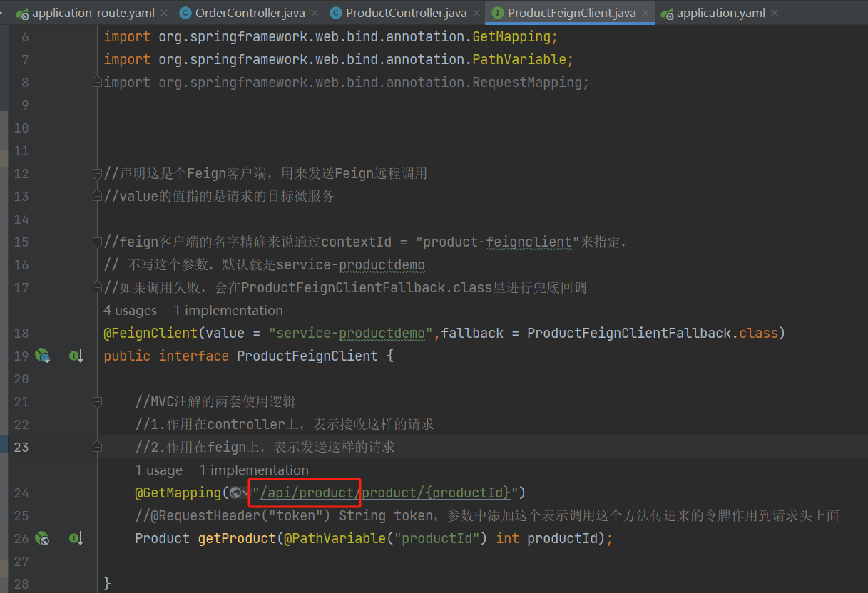Click '1 implementation' above the @GetMapping line
Viewport: 868px width, 593px height.
point(254,470)
